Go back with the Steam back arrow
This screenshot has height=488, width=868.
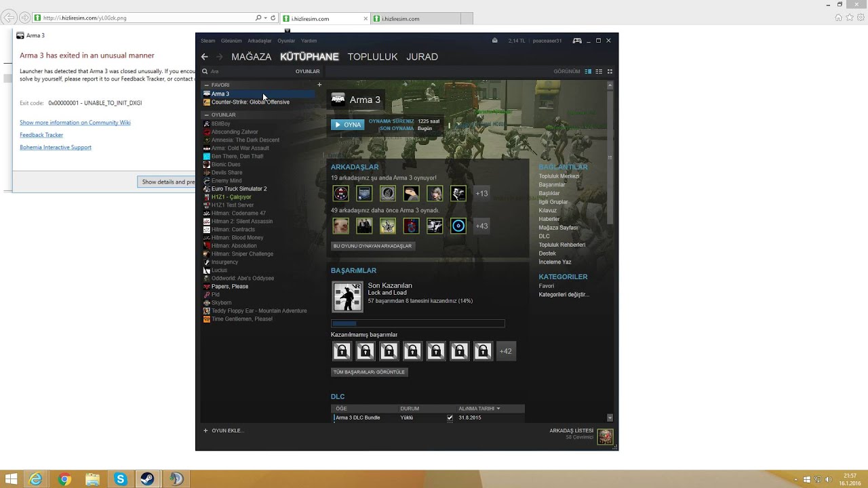click(x=204, y=57)
